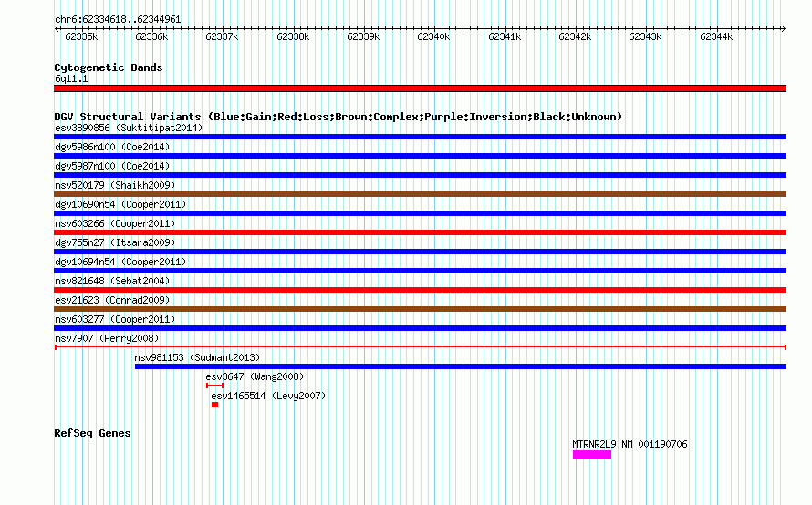Click the dgv5986n100 (Coe2014) label
This screenshot has width=812, height=505.
pyautogui.click(x=112, y=147)
